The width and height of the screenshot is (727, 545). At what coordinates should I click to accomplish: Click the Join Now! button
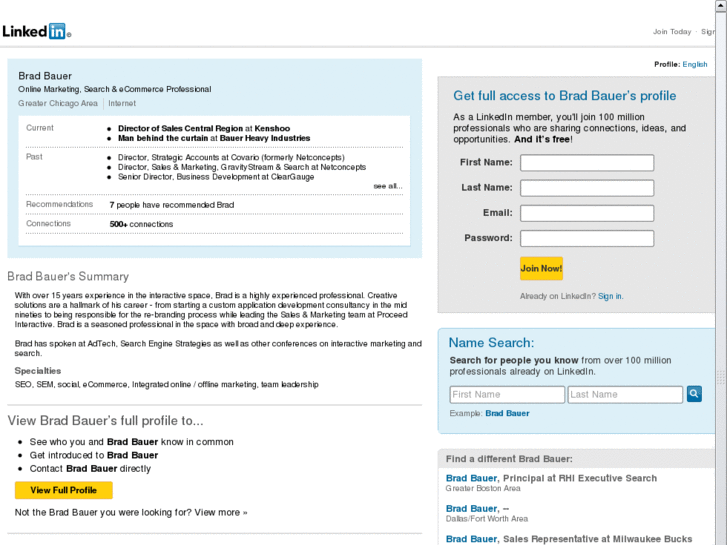541,268
